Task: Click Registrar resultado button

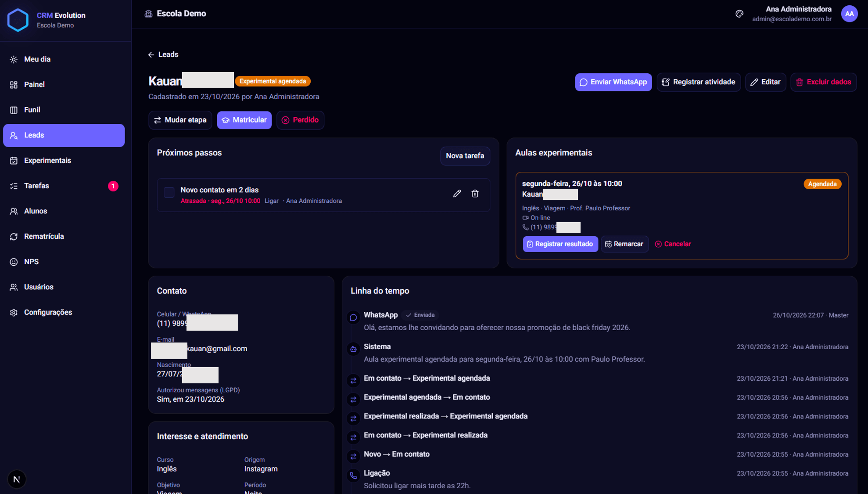Action: point(560,244)
